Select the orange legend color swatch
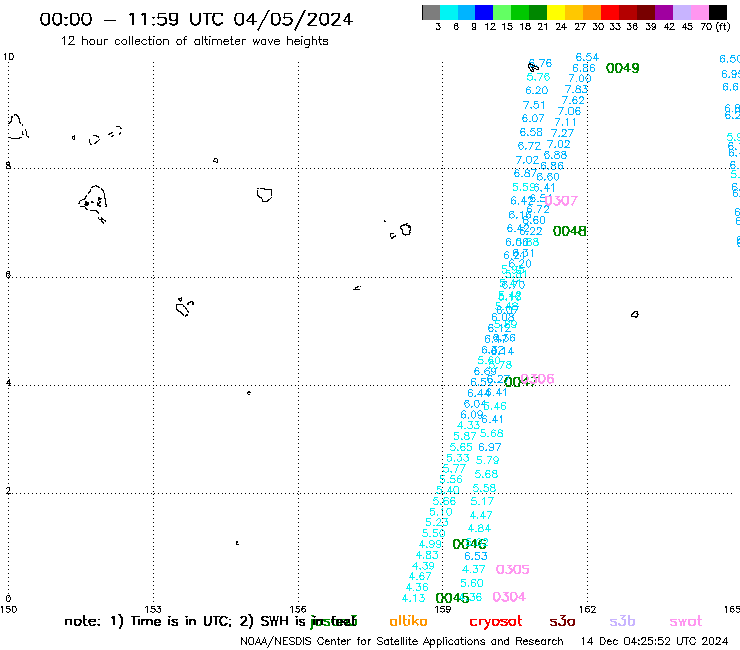Image resolution: width=740 pixels, height=650 pixels. [x=592, y=12]
